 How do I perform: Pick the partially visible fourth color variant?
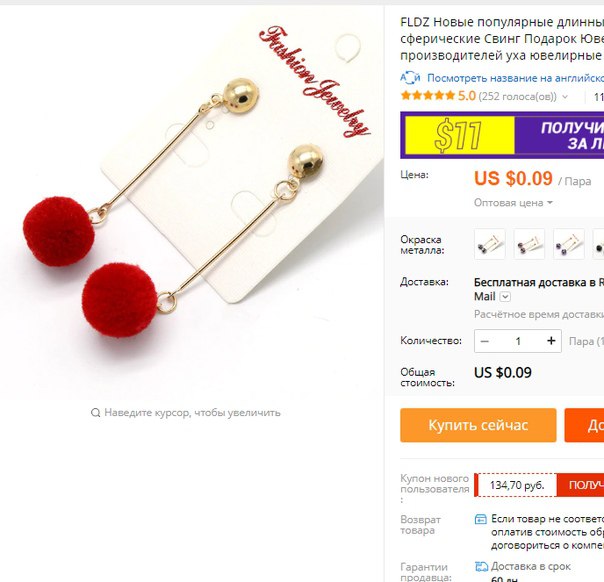pos(598,244)
